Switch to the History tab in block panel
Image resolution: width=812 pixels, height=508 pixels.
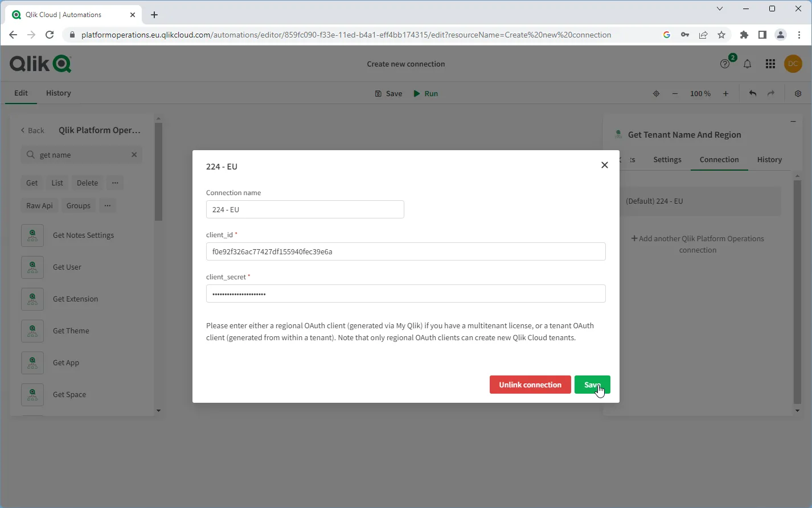[769, 160]
